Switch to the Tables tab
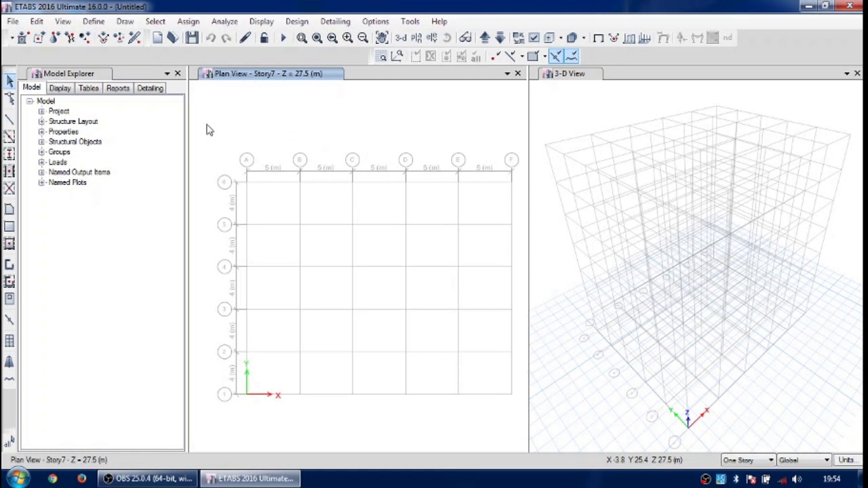868x488 pixels. pos(88,88)
